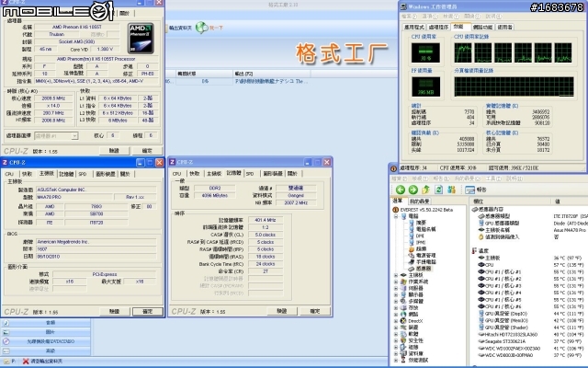
Task: Expand the 資料庫 node in EVEREST tree
Action: tap(396, 353)
